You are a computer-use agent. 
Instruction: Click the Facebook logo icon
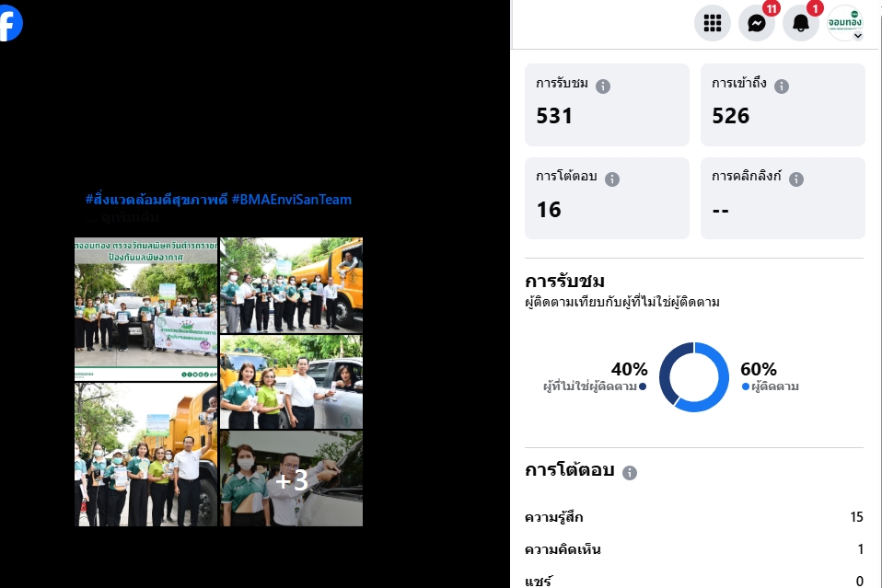point(9,23)
